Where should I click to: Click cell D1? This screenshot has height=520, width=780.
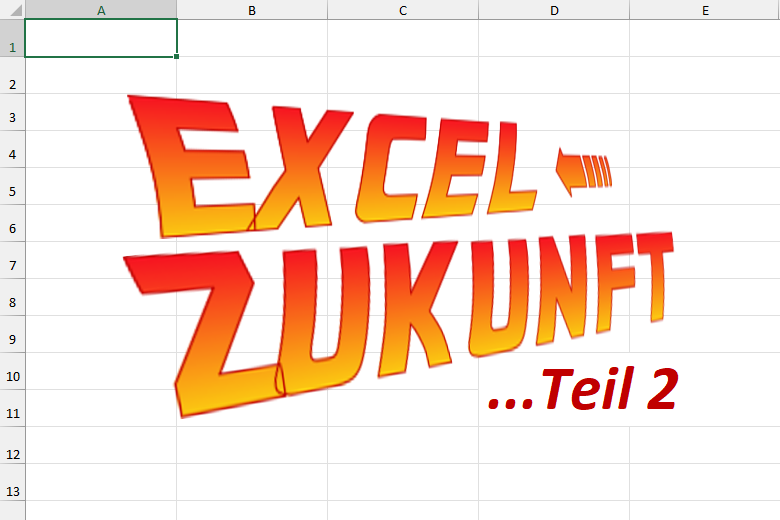(x=554, y=38)
